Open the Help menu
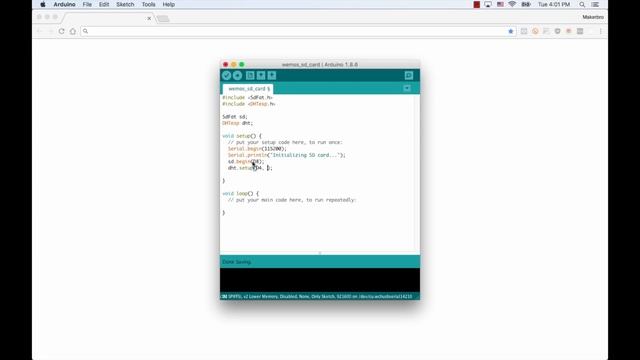This screenshot has height=360, width=640. tap(169, 4)
